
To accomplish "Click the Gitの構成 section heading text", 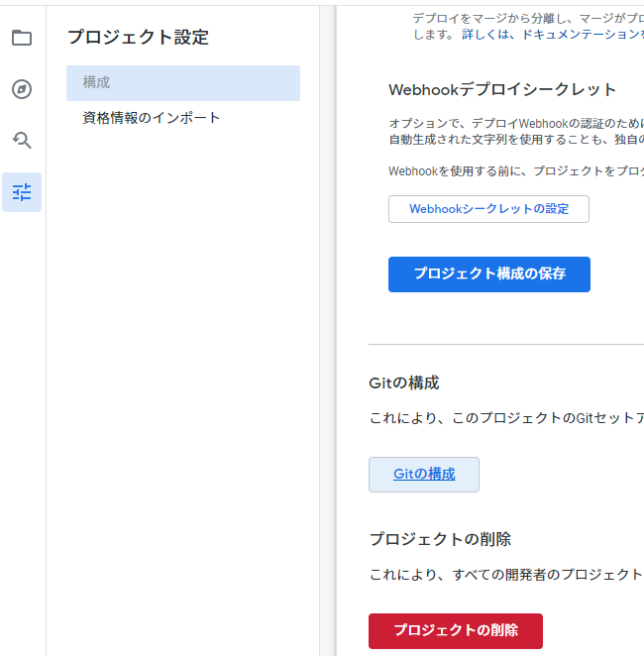I will (404, 383).
